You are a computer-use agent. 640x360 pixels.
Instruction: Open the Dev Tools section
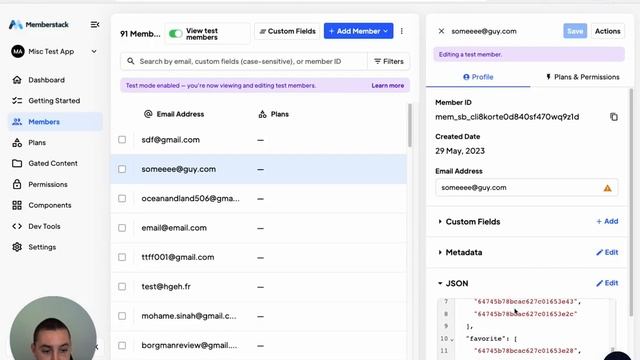[x=44, y=226]
